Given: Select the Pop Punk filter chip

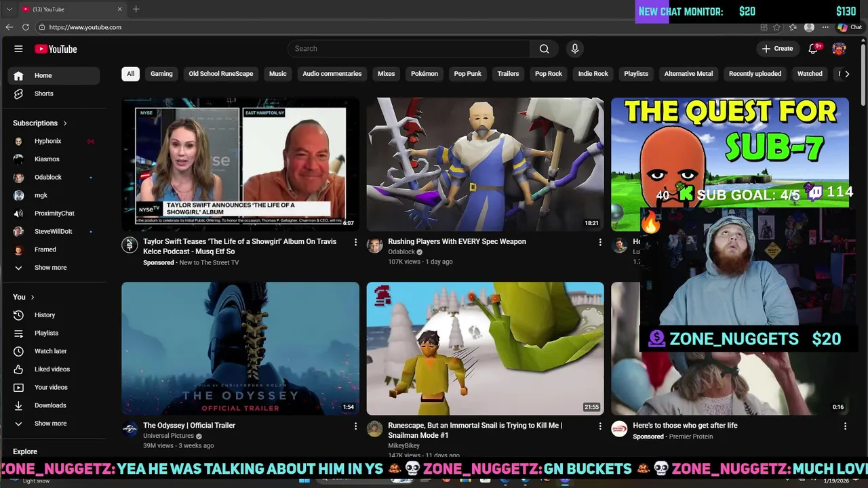Looking at the screenshot, I should point(468,74).
